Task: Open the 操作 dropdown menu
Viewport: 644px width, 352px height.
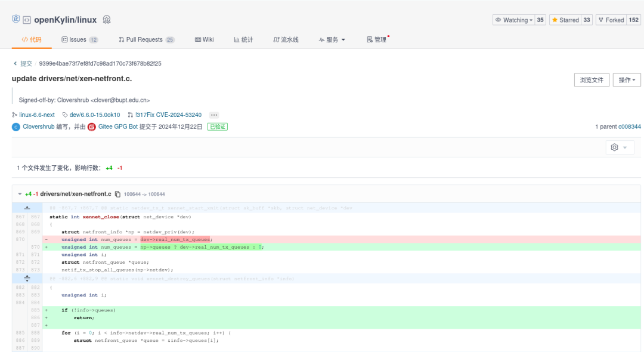Action: click(627, 80)
